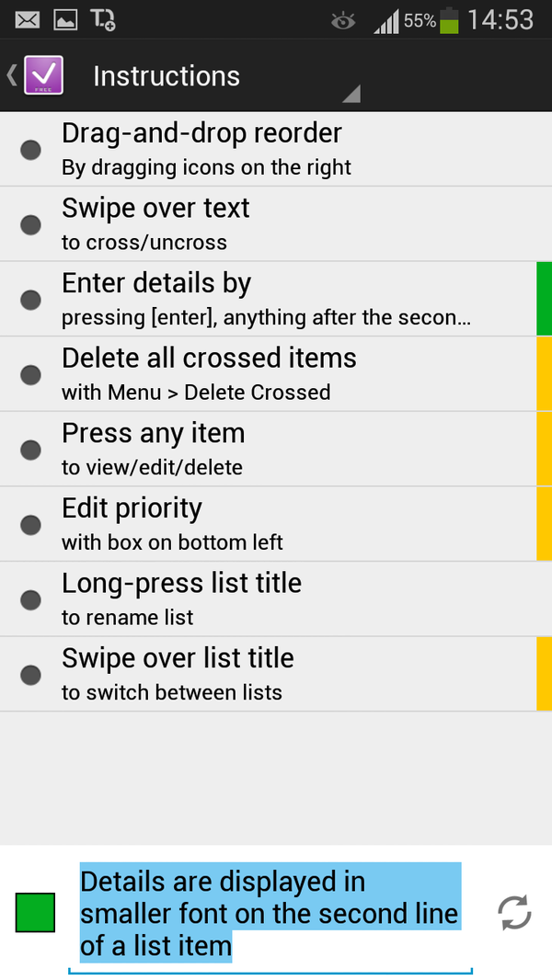The height and width of the screenshot is (980, 552).
Task: Tap yellow priority bar on Delete all crossed
Action: (544, 375)
